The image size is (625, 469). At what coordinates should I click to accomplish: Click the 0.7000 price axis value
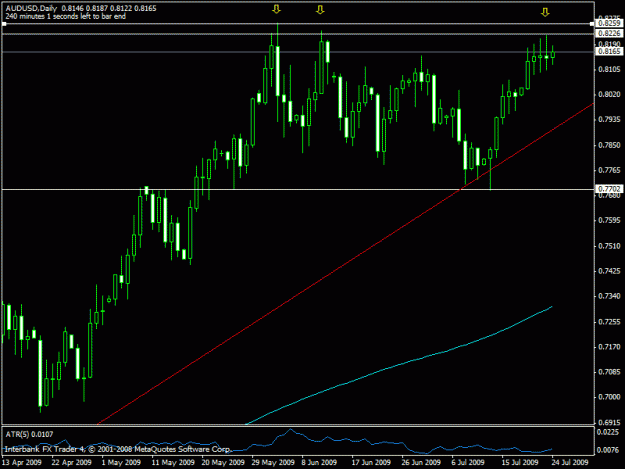pyautogui.click(x=609, y=397)
